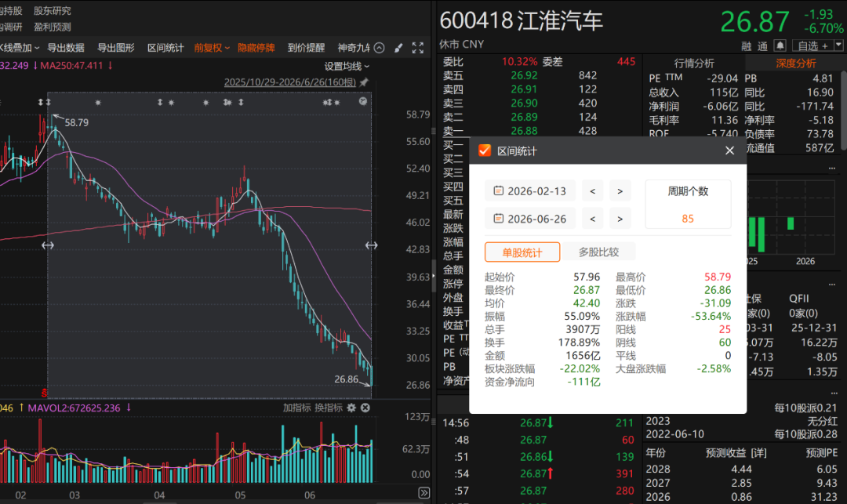Click the pin icon beside the date range
This screenshot has width=847, height=504.
pyautogui.click(x=364, y=82)
